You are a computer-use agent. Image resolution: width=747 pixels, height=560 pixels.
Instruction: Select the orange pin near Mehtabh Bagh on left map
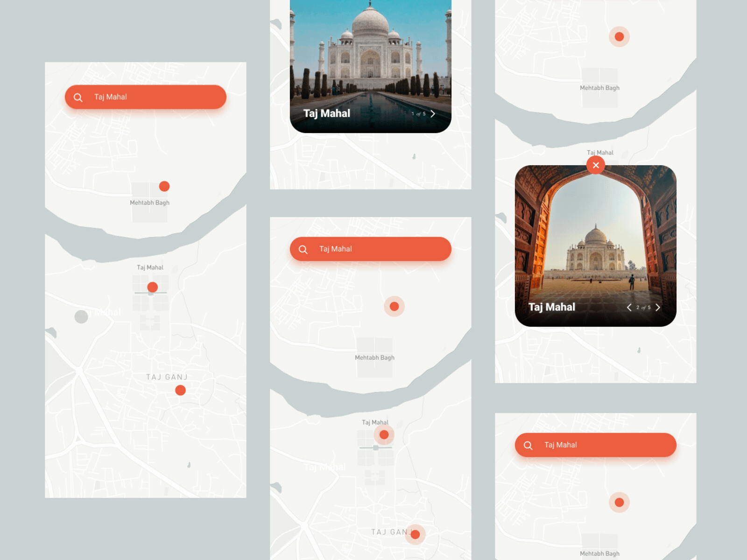coord(164,186)
